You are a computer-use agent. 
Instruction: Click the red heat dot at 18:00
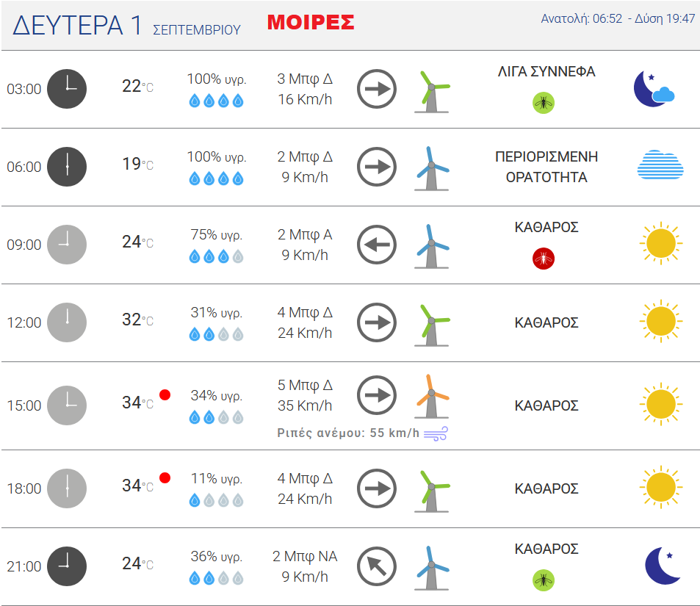(x=165, y=478)
